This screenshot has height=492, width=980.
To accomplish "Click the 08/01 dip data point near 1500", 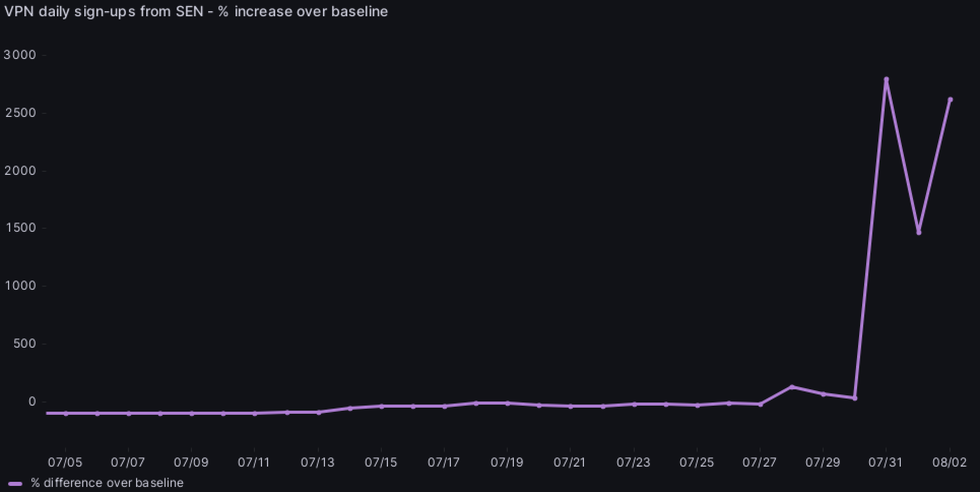I will coord(919,232).
